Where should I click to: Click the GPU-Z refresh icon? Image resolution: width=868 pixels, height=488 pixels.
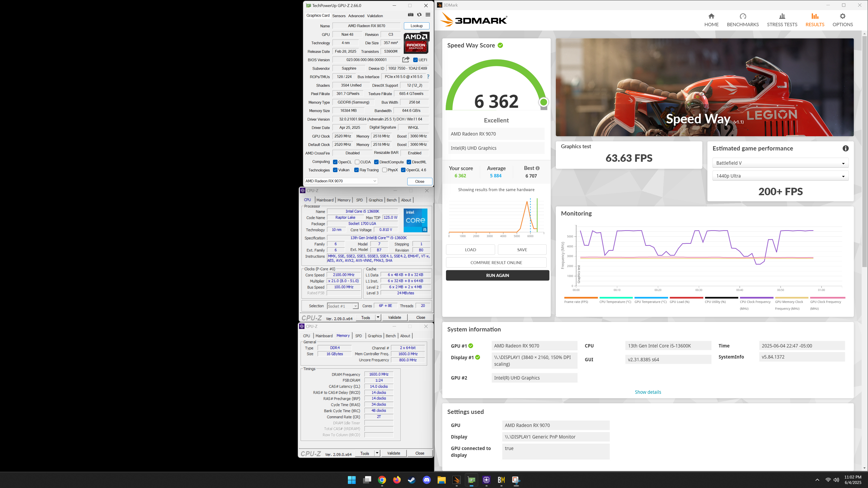(419, 15)
